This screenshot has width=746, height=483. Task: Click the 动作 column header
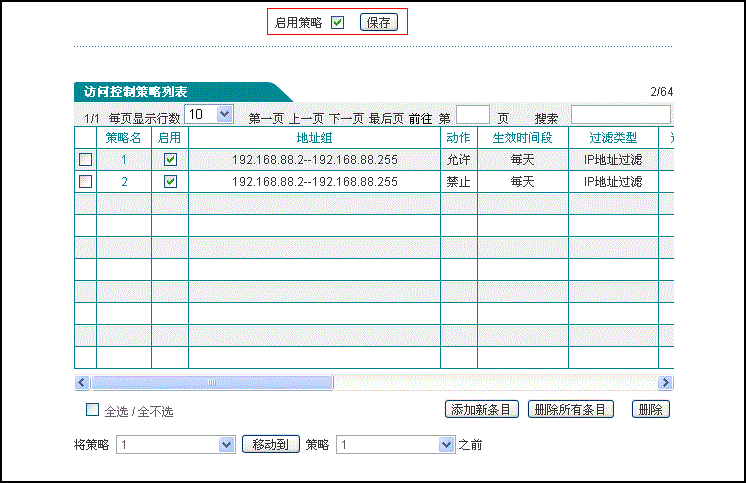pyautogui.click(x=459, y=138)
